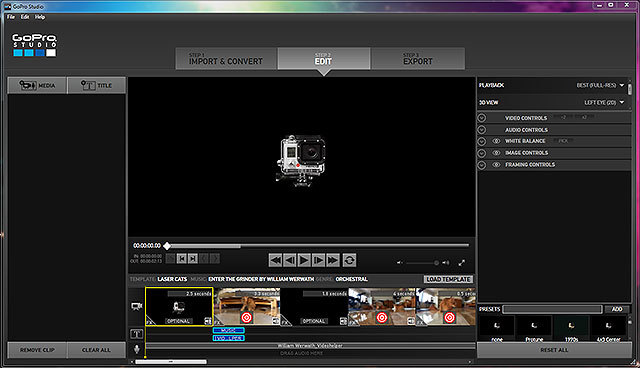Image resolution: width=640 pixels, height=368 pixels.
Task: Click the rewind playback button
Action: (x=276, y=260)
